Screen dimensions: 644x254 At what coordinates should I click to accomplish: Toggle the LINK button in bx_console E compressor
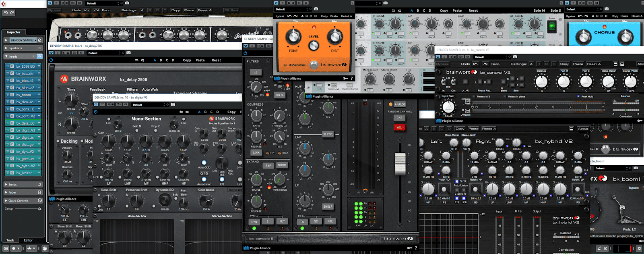coord(256,153)
